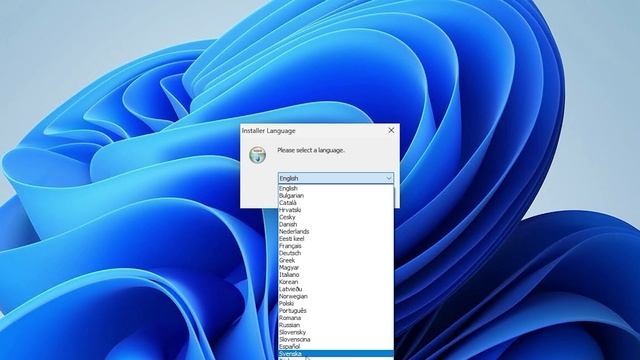Choose Deutsch as installer language

pos(336,253)
